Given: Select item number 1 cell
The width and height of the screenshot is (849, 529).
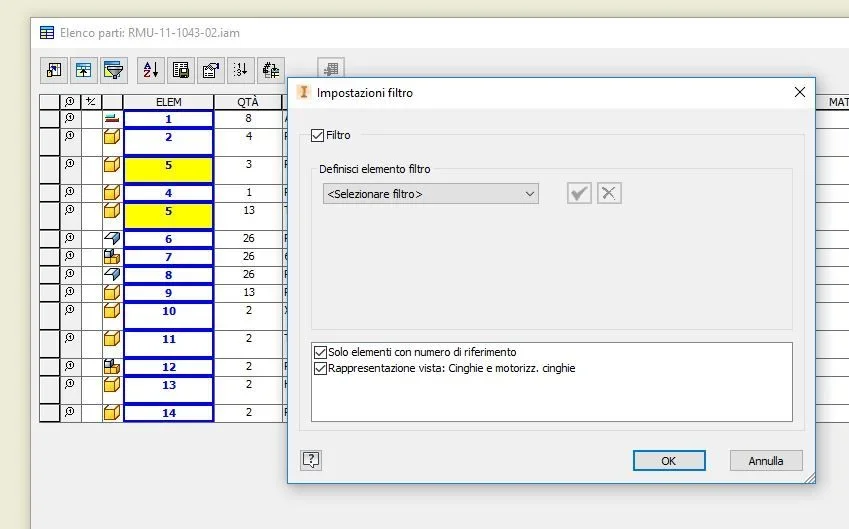Looking at the screenshot, I should [x=168, y=119].
